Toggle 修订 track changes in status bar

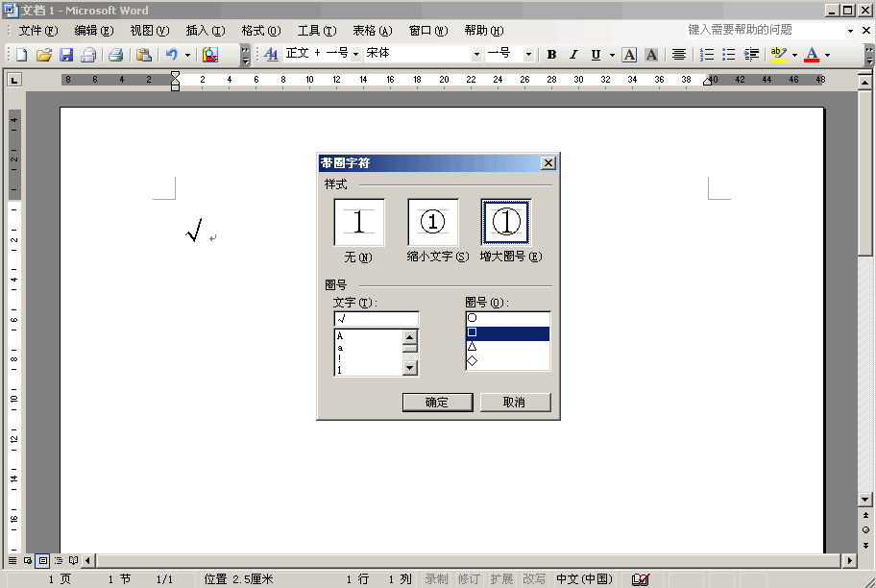468,579
